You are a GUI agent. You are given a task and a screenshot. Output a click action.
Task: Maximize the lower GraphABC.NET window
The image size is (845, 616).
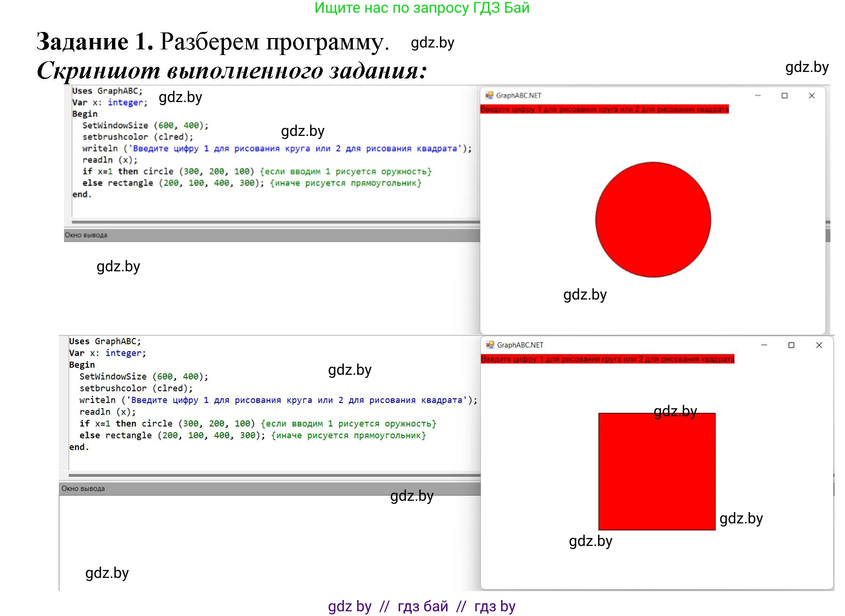pos(791,345)
